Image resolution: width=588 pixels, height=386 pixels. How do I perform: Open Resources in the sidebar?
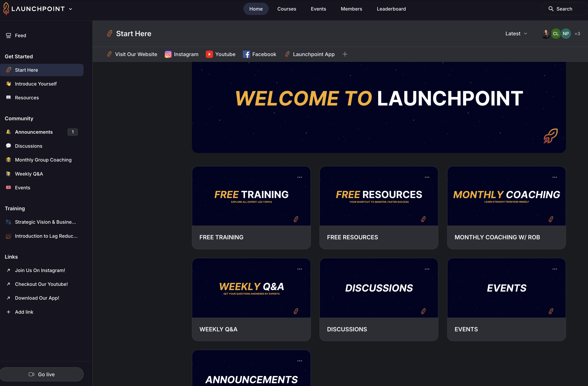(x=42, y=98)
